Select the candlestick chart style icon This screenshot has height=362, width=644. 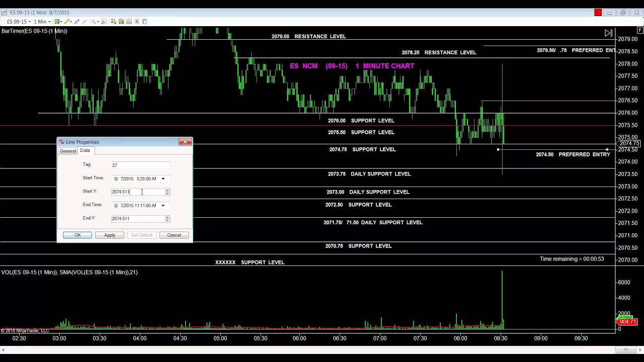(57, 22)
